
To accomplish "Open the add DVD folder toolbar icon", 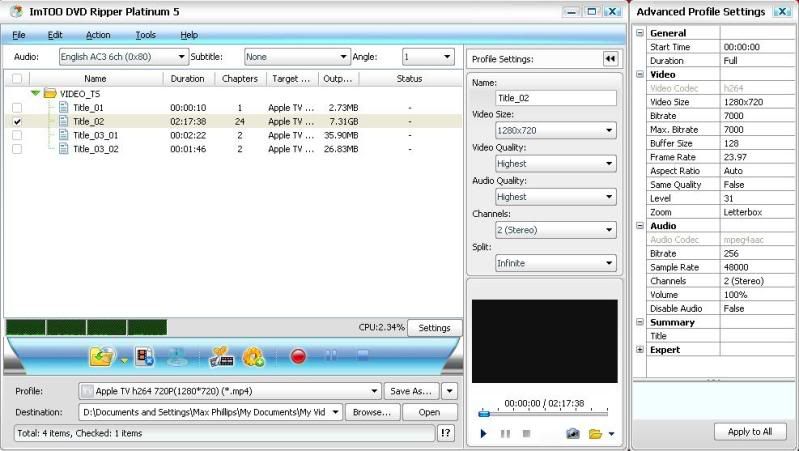I will click(x=102, y=356).
